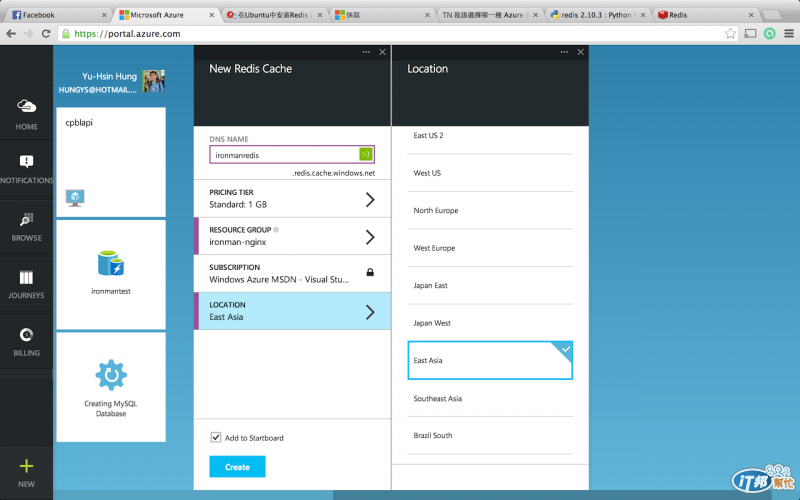Click the resource group info icon
The image size is (800, 500).
276,230
